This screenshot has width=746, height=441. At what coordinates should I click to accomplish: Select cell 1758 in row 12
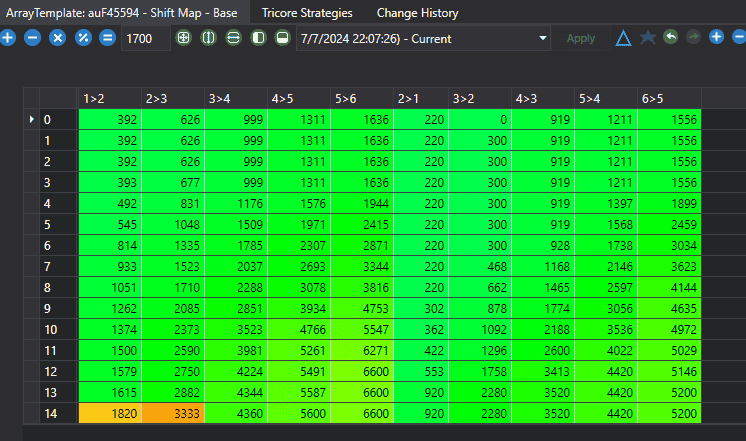coord(480,372)
